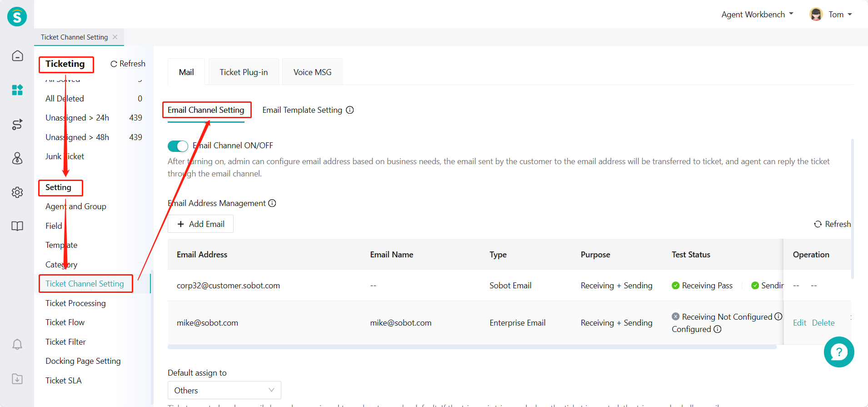Open the Junk Ticket view
Viewport: 868px width, 407px height.
(65, 156)
